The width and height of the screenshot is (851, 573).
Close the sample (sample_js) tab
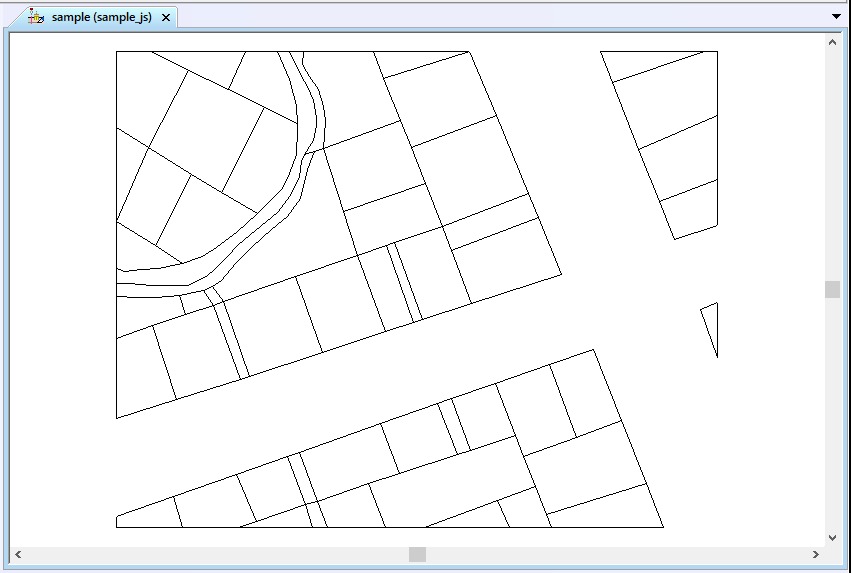click(x=166, y=18)
